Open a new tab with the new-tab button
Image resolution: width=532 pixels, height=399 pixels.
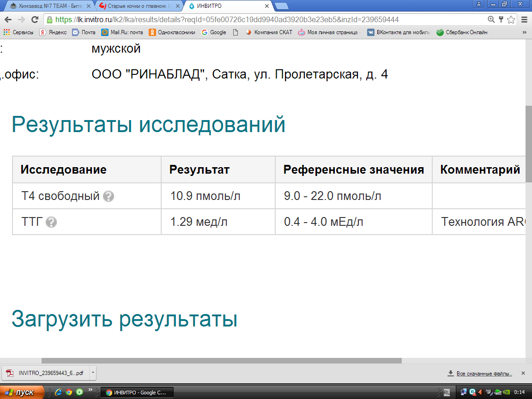click(x=281, y=6)
